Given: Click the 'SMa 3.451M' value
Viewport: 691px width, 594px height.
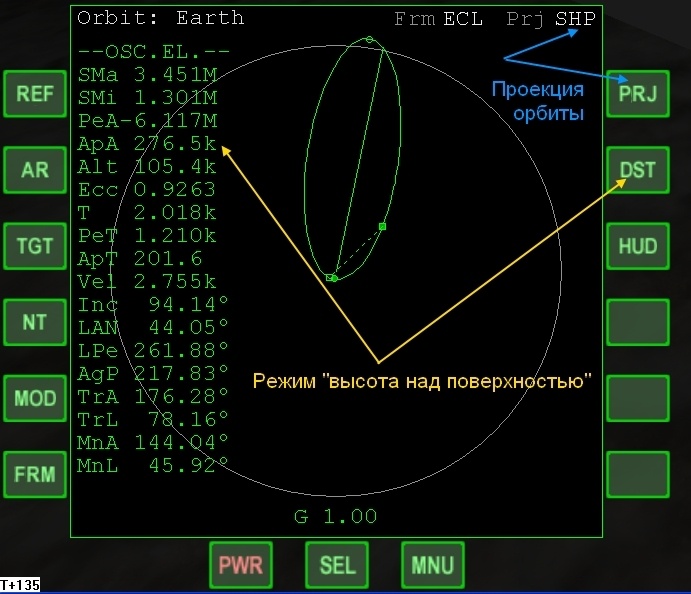Looking at the screenshot, I should click(x=148, y=75).
